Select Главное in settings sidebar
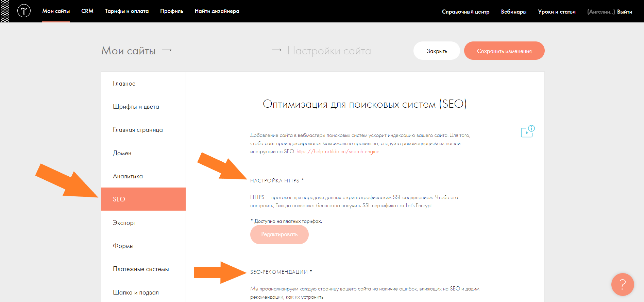644x302 pixels. pos(143,84)
